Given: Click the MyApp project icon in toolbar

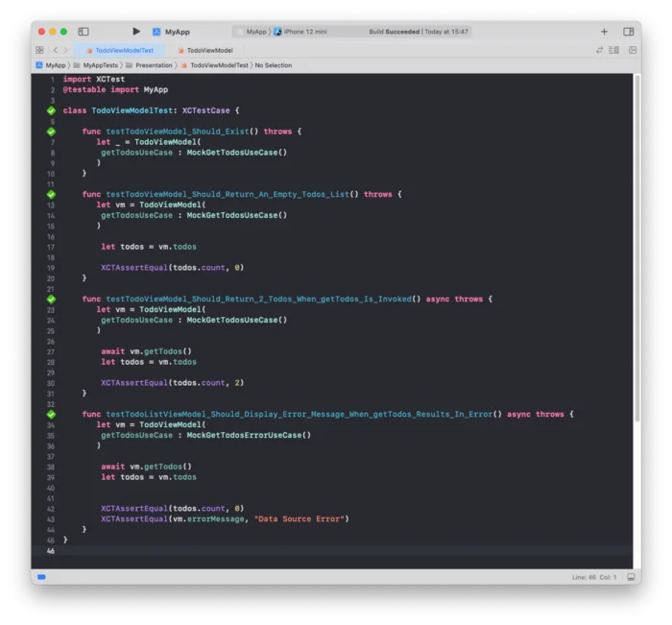Looking at the screenshot, I should (156, 32).
